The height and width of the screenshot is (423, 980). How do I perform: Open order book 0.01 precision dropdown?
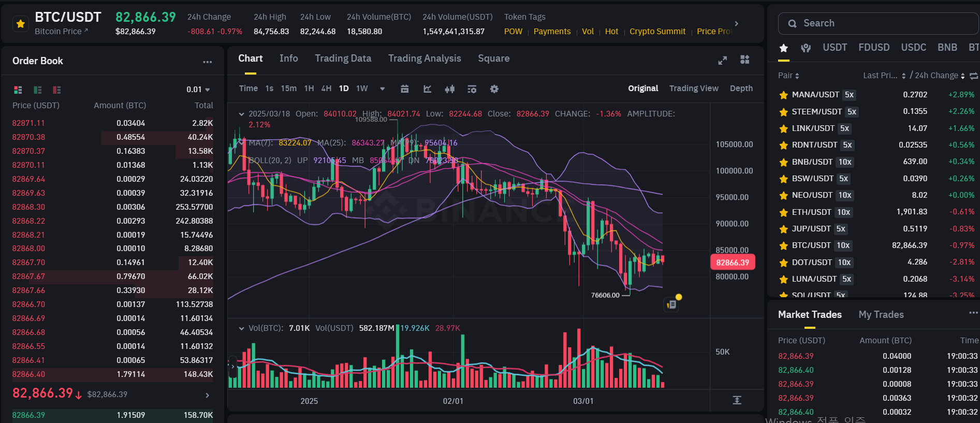pos(198,90)
